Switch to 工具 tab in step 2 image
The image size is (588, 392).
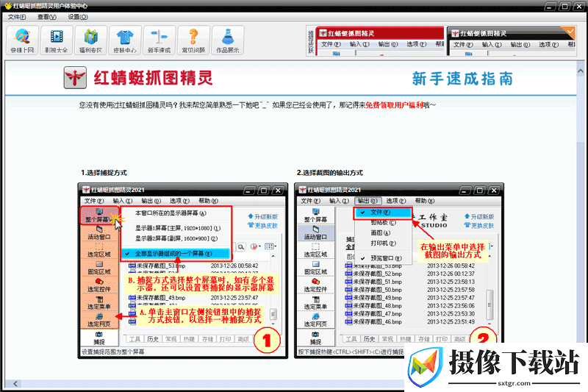click(x=351, y=339)
